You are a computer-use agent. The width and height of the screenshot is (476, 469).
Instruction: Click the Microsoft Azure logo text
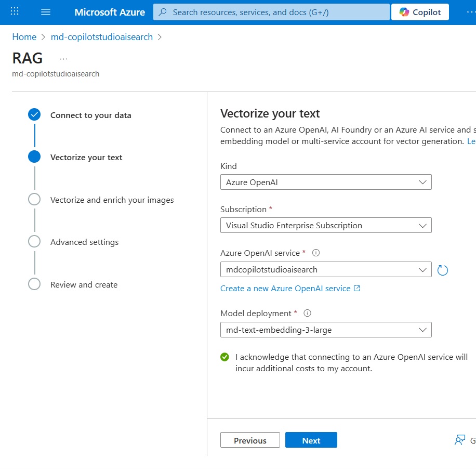[110, 12]
